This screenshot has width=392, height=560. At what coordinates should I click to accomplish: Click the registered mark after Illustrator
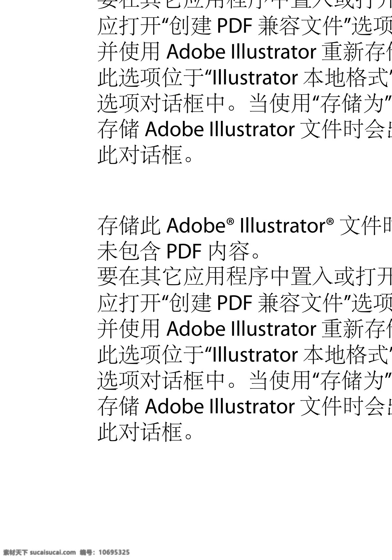point(330,222)
